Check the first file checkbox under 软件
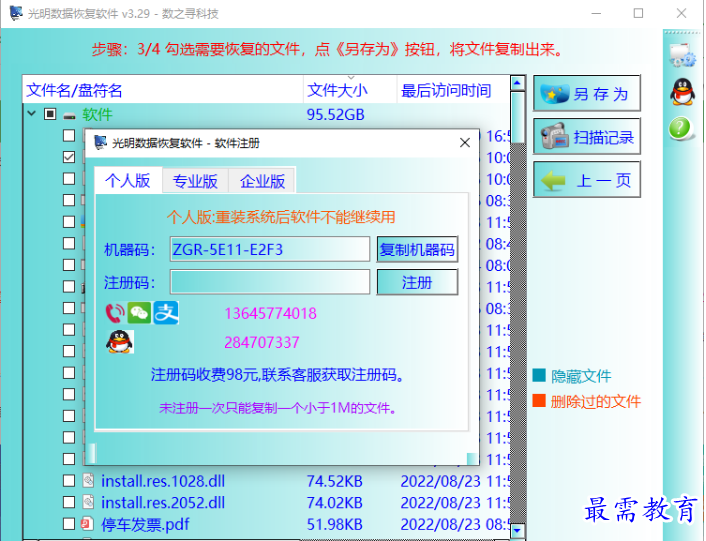The height and width of the screenshot is (541, 706). [x=69, y=135]
